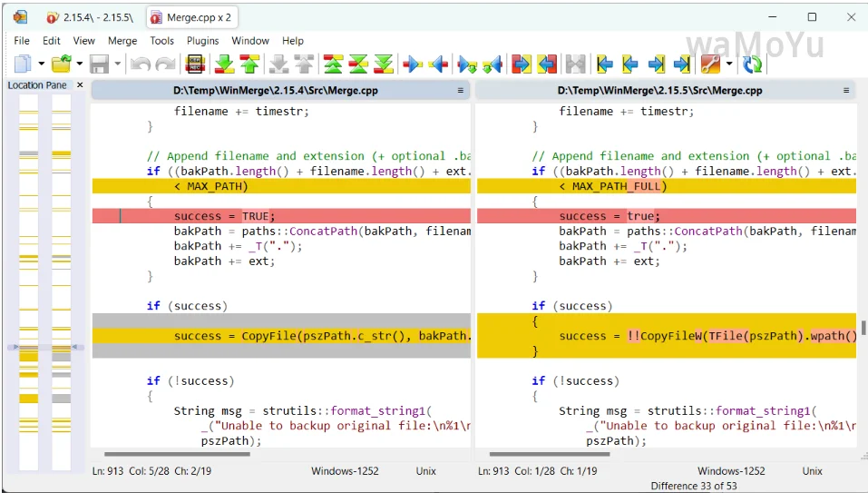Click the right Location Pane bar

[62, 281]
